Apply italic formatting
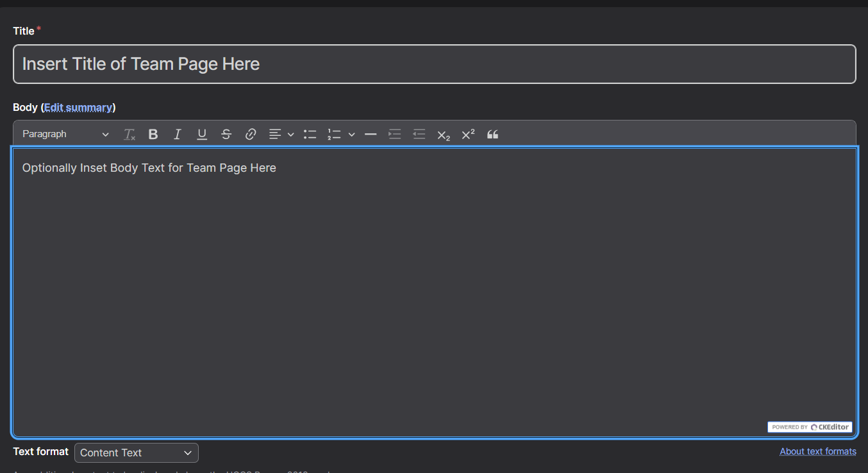The height and width of the screenshot is (473, 868). [x=178, y=135]
